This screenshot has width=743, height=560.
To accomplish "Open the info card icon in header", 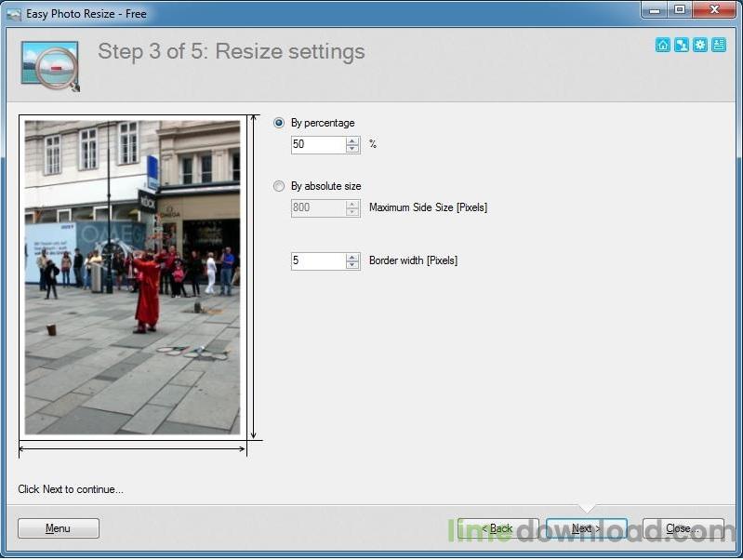I will 719,45.
